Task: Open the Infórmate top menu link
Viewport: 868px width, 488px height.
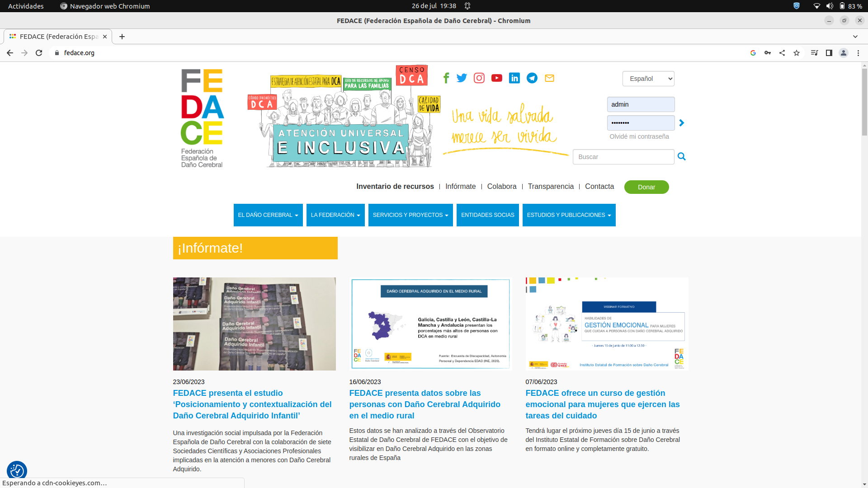Action: coord(461,186)
